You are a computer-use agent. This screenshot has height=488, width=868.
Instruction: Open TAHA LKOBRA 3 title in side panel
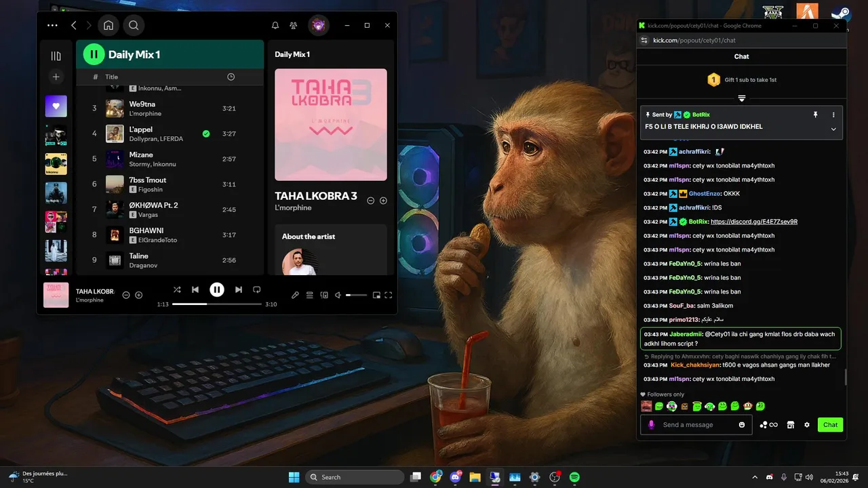315,197
